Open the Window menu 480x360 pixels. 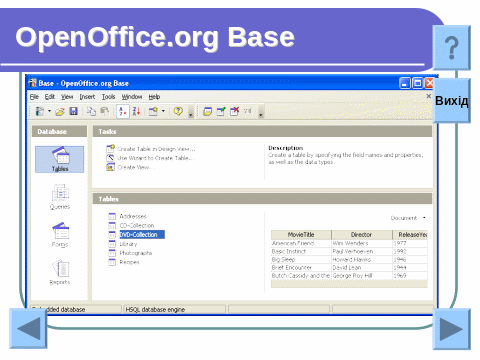132,97
